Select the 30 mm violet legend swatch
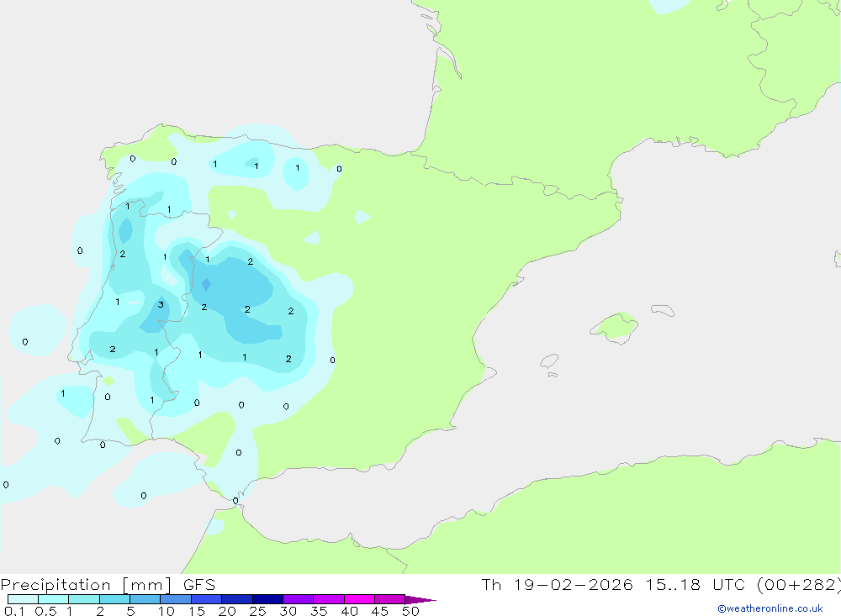 click(x=299, y=599)
